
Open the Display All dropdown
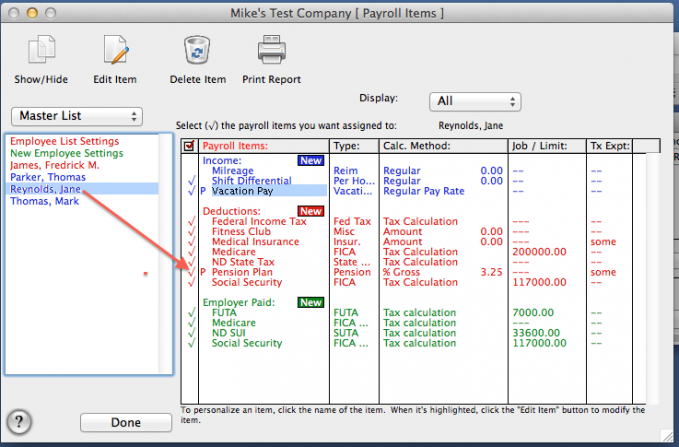pyautogui.click(x=475, y=101)
